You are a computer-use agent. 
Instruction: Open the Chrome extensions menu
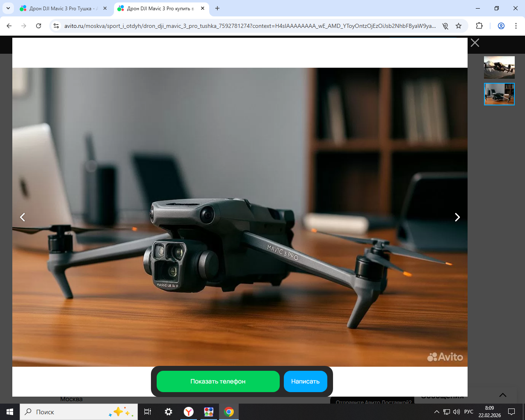[x=479, y=26]
